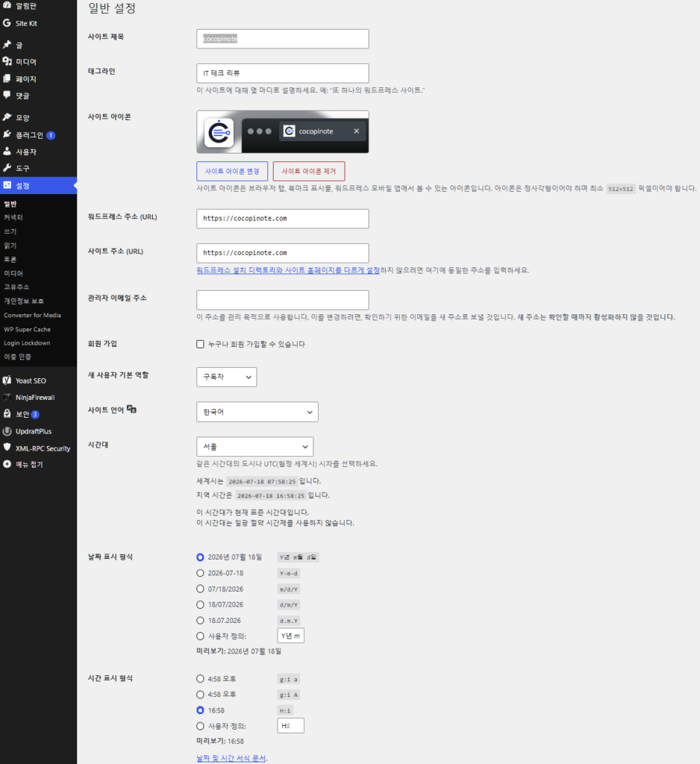Enable the 누구나 회원 가입 checkbox
Screen dimensions: 700x764
point(200,344)
